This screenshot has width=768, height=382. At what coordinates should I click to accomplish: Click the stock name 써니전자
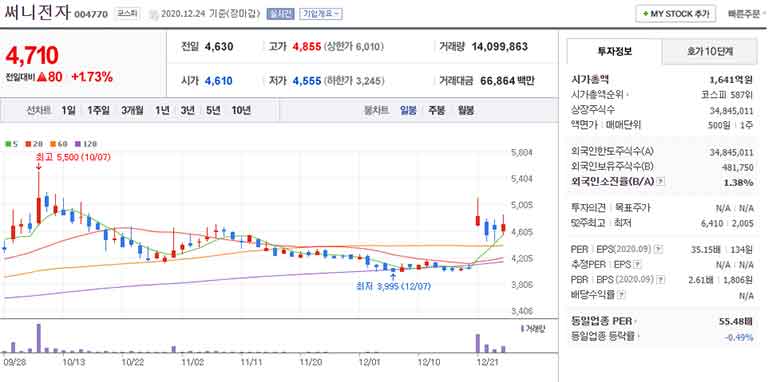tap(37, 12)
